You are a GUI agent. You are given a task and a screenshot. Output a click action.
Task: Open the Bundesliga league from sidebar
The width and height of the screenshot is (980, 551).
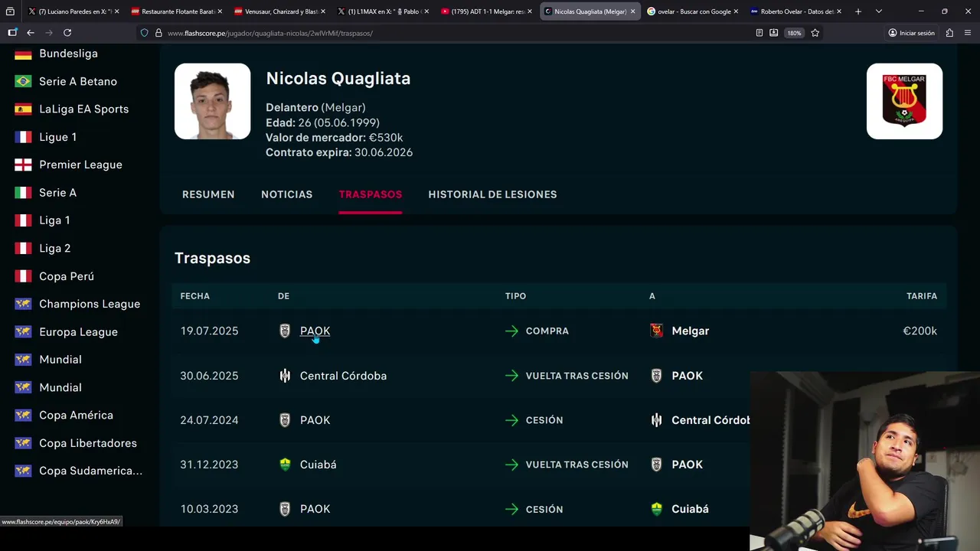tap(68, 54)
